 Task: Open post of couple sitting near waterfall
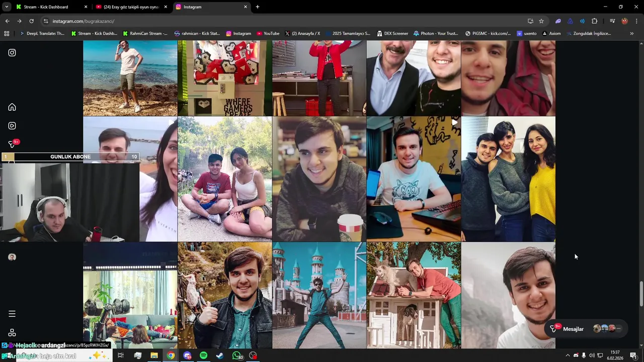click(x=225, y=179)
